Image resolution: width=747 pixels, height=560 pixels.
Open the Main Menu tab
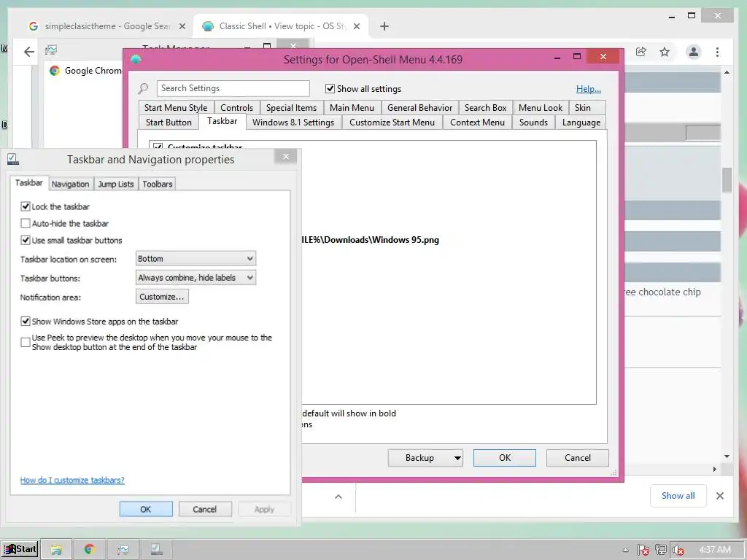tap(352, 108)
